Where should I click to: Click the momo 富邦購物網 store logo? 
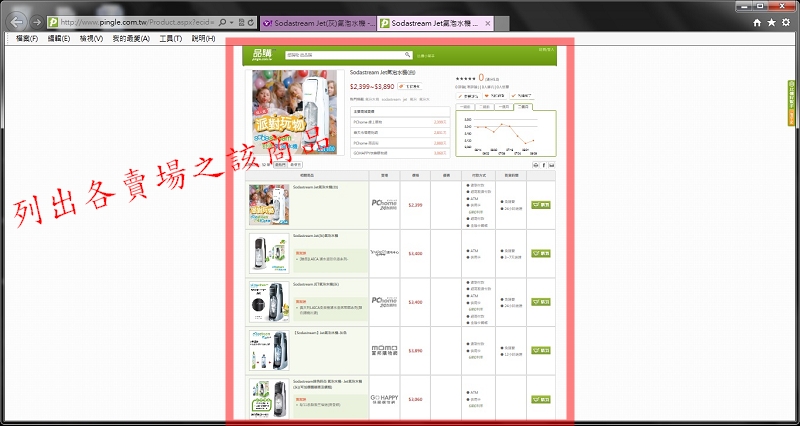(385, 350)
